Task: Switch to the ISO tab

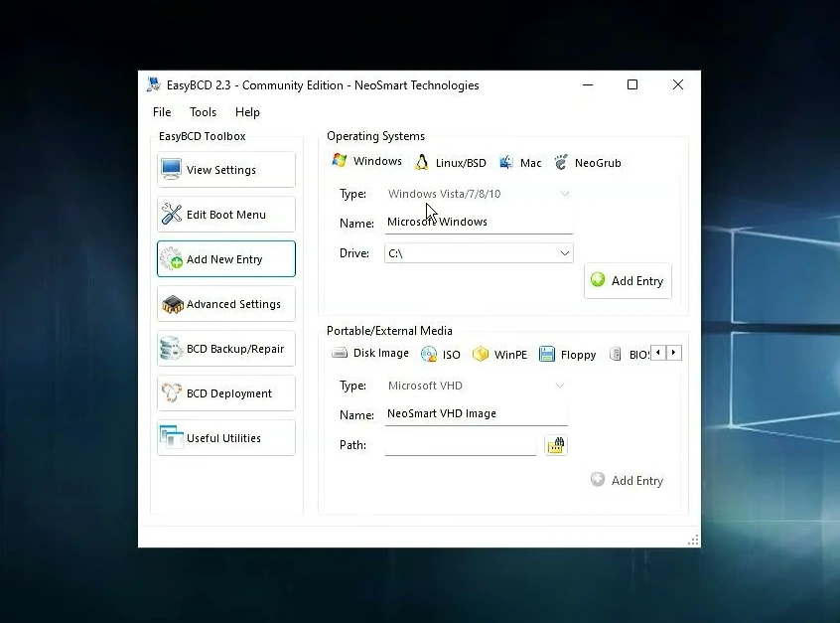Action: (441, 355)
